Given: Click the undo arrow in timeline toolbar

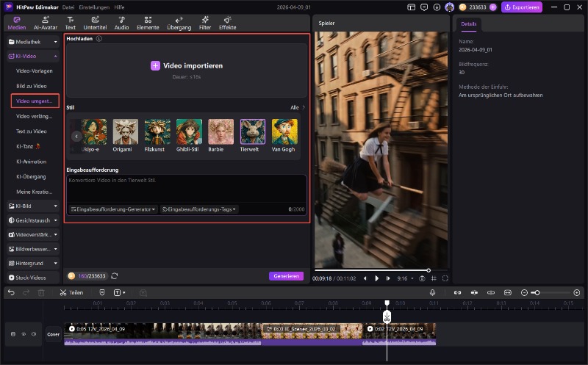Looking at the screenshot, I should coord(11,292).
